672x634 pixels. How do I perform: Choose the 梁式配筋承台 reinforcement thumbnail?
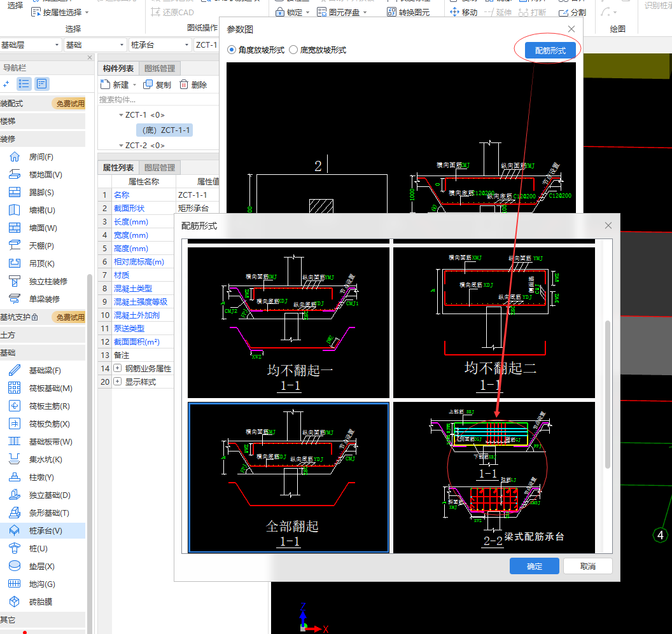click(x=494, y=477)
